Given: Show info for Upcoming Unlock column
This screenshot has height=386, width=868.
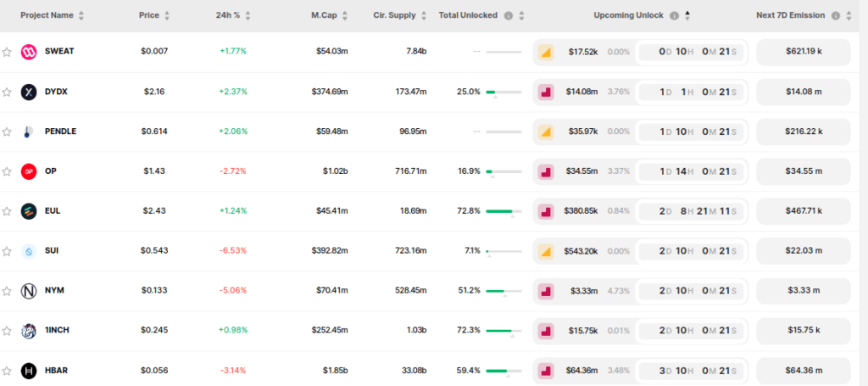Looking at the screenshot, I should click(674, 15).
